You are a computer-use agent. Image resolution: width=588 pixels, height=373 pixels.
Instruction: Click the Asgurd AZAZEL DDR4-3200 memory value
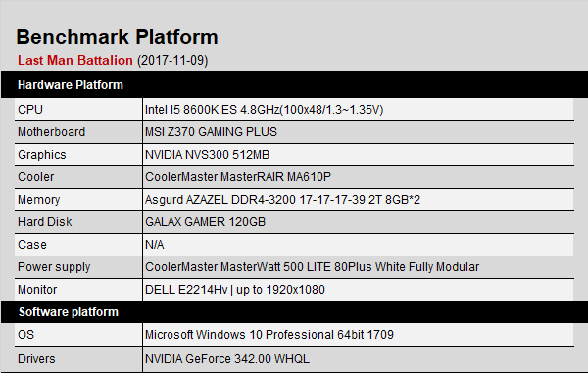pyautogui.click(x=282, y=200)
